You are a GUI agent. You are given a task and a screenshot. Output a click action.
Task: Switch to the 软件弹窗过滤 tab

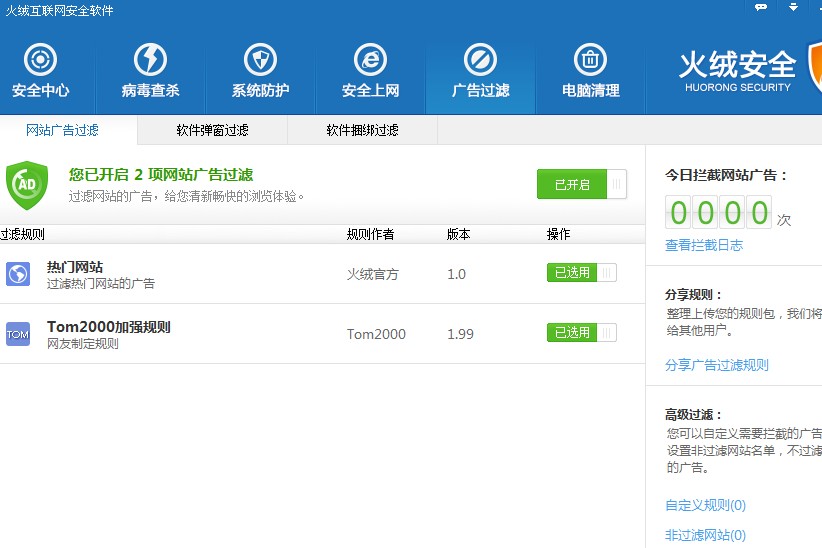coord(212,130)
